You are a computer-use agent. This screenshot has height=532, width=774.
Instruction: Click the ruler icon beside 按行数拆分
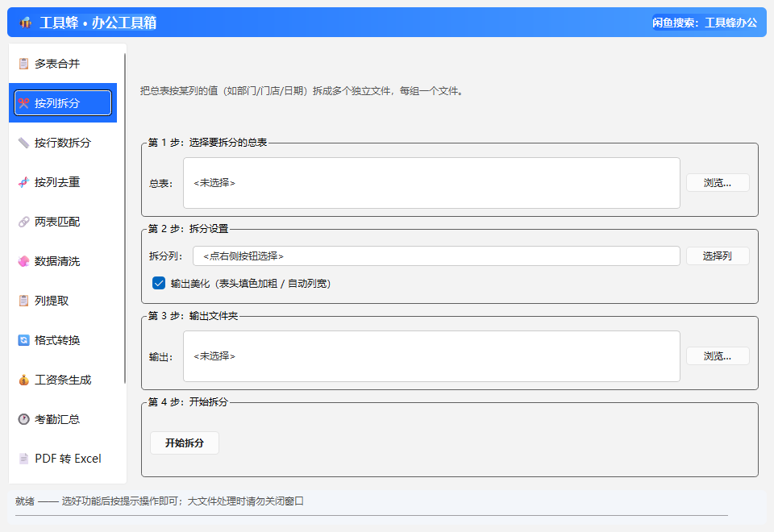coord(23,143)
